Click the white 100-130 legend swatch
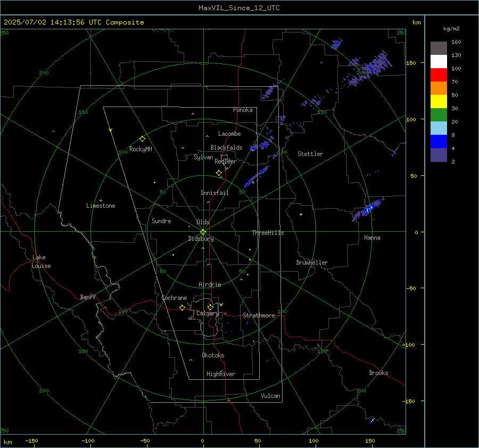 coord(439,62)
